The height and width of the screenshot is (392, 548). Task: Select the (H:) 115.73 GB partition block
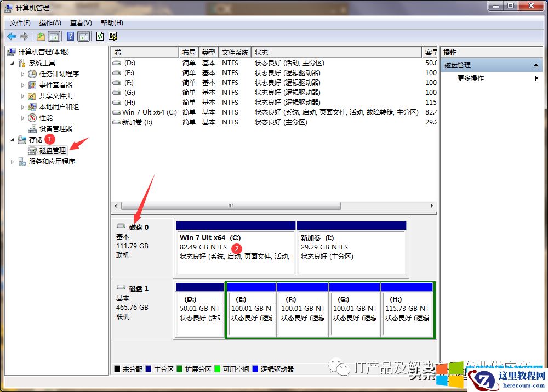point(407,310)
